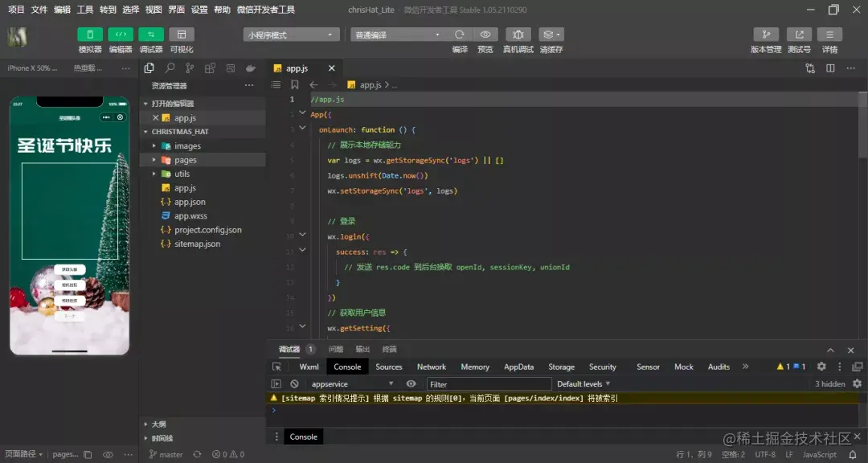
Task: Toggle the live expression eye icon
Action: click(x=411, y=383)
